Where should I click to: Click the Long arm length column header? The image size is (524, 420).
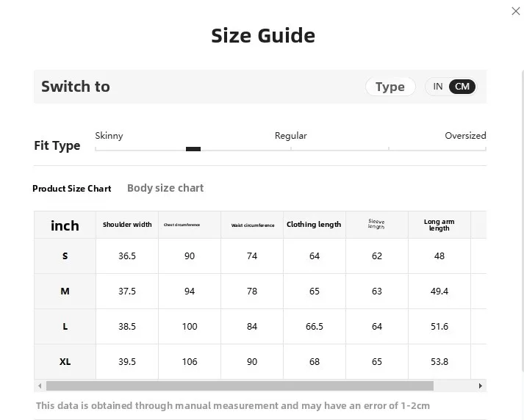click(x=439, y=225)
